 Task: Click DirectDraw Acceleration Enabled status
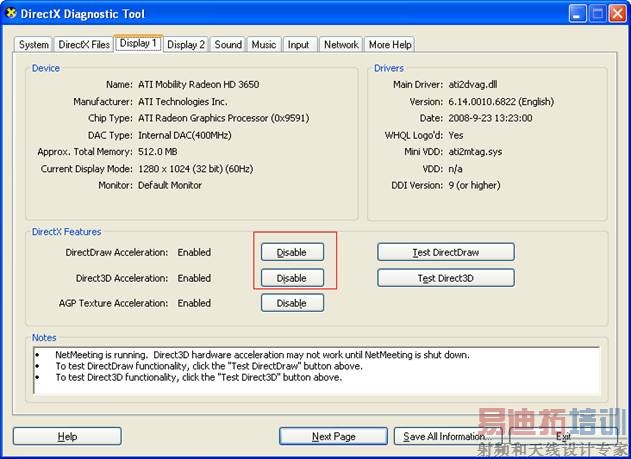click(x=194, y=252)
